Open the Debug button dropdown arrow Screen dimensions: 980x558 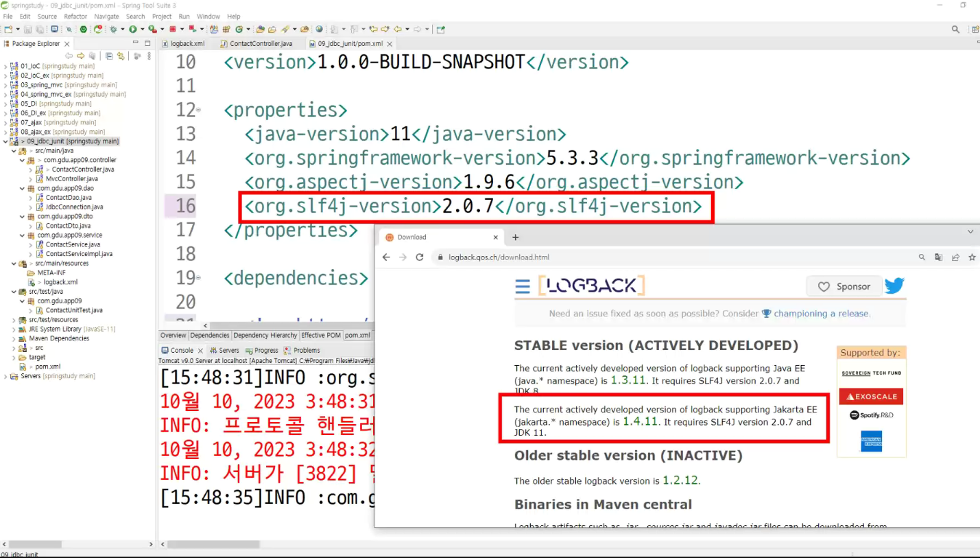122,30
